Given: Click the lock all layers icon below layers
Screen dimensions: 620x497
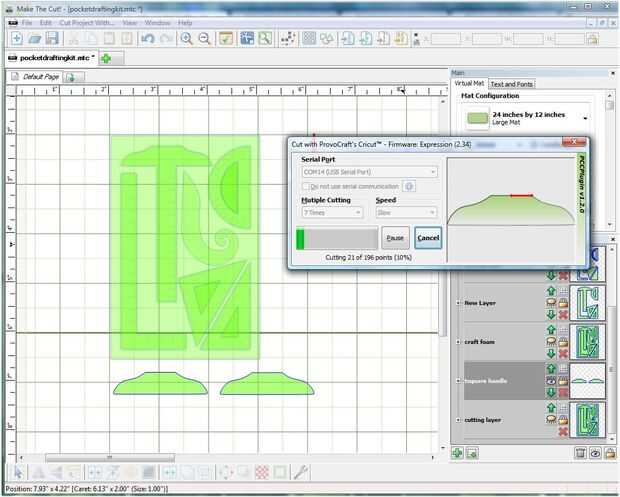Looking at the screenshot, I should tap(610, 453).
